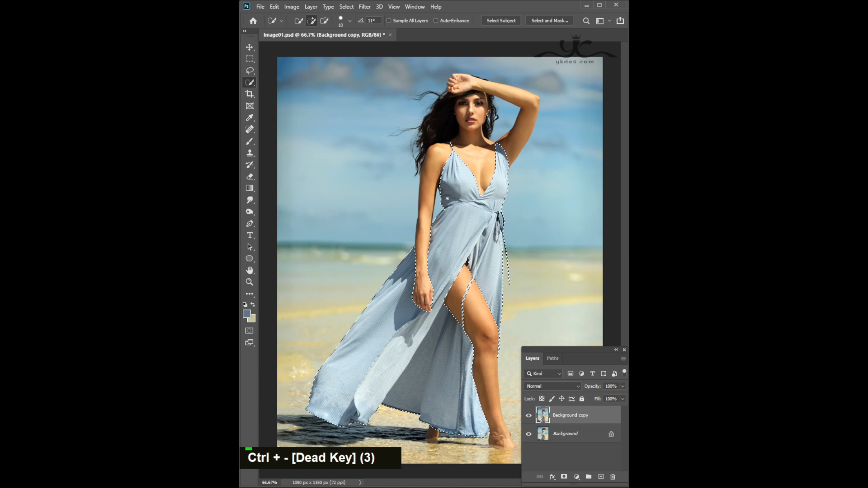Open the Filter menu
Screen dimensions: 868x488
364,6
